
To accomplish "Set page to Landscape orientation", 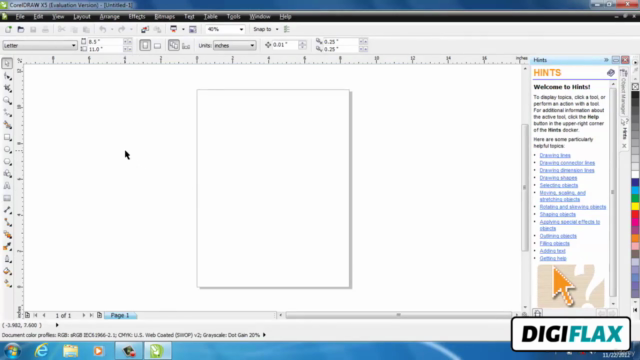I will pyautogui.click(x=158, y=46).
